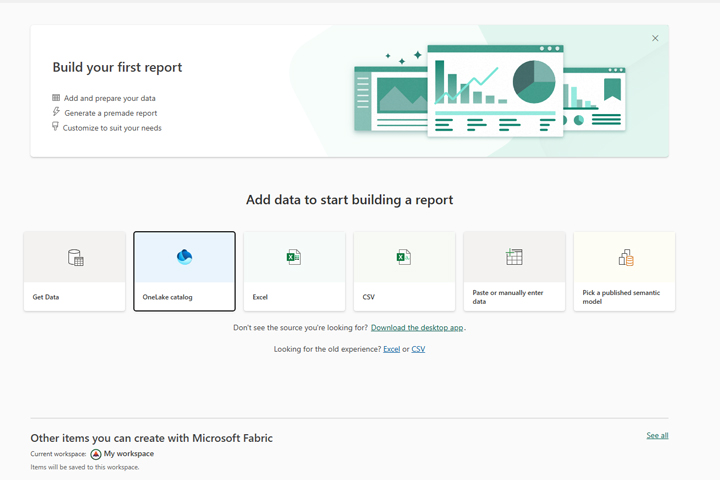Click the My workspace avatar icon
This screenshot has width=720, height=480.
pos(96,454)
